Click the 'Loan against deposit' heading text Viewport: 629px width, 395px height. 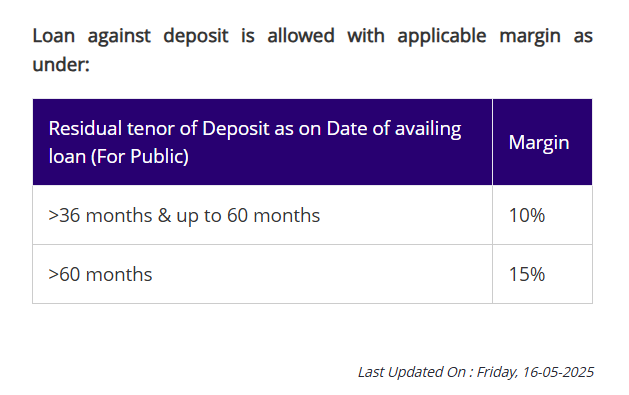(x=130, y=36)
